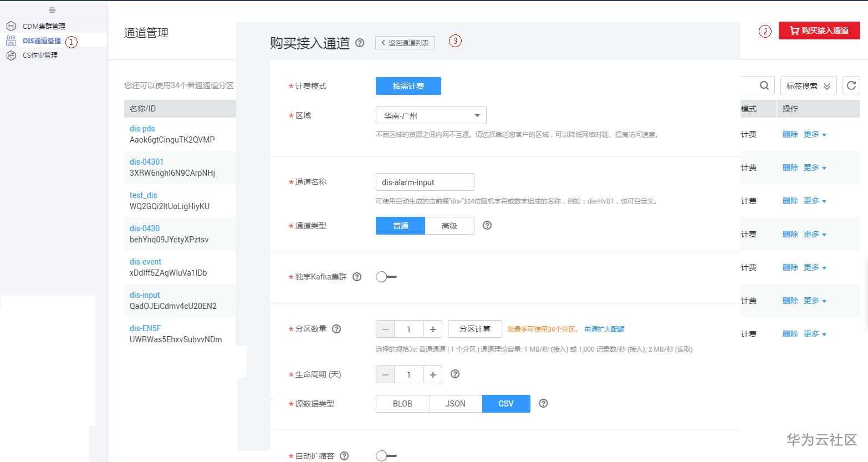Viewport: 868px width, 462px height.
Task: Delete the dis-EN5F channel via 删除
Action: pyautogui.click(x=790, y=334)
